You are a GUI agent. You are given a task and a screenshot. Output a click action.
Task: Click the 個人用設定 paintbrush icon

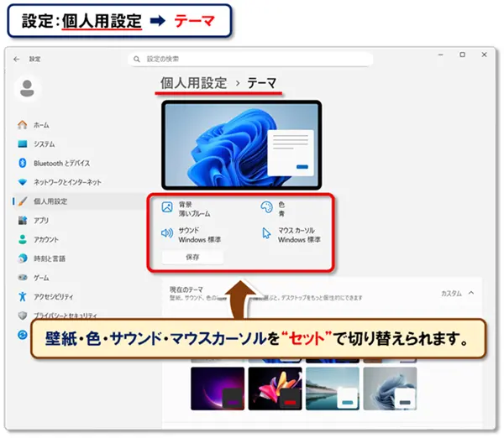click(23, 201)
